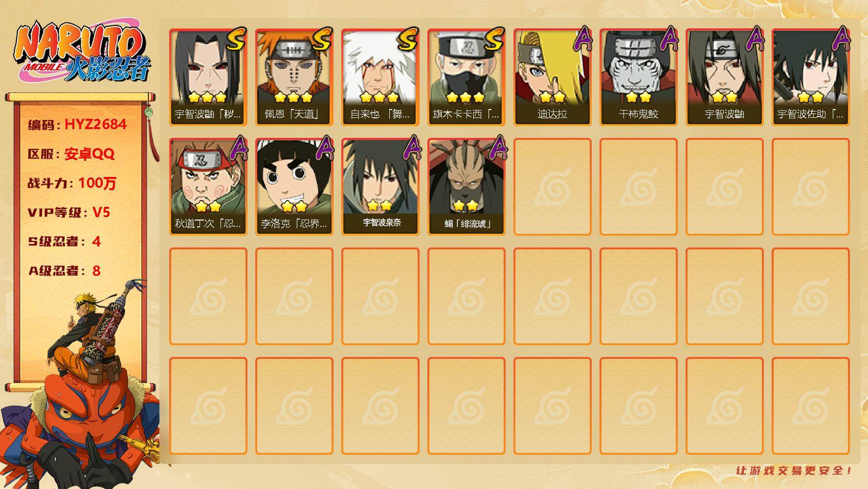Screen dimensions: 868x489
Task: Select the 宇智波佐助 ninja card
Action: tap(810, 77)
